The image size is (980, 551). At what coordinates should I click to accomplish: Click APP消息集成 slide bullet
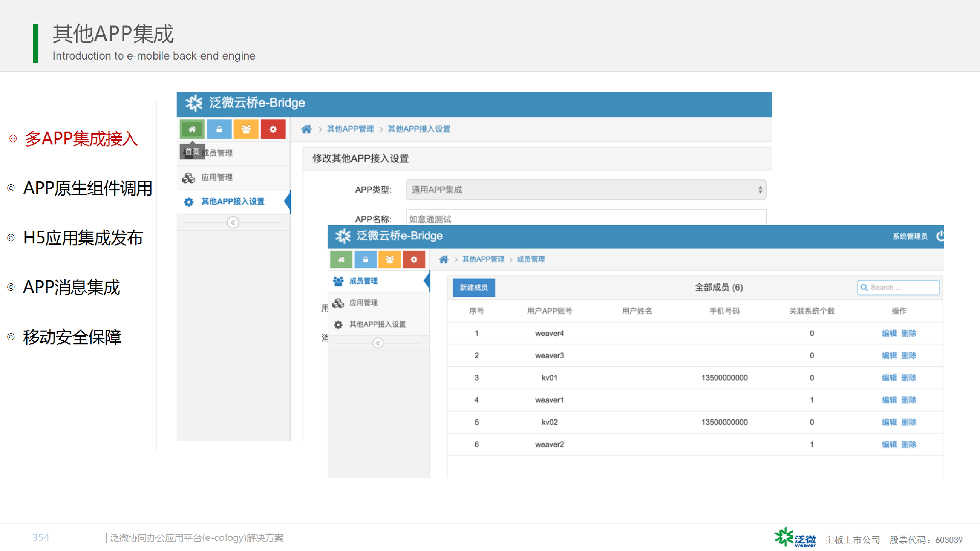[x=71, y=287]
